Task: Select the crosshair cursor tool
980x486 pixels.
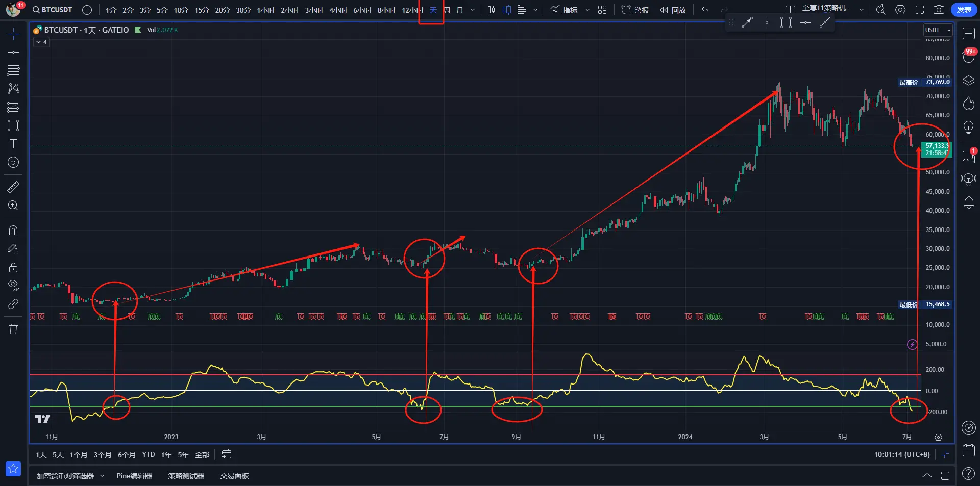Action: (13, 34)
